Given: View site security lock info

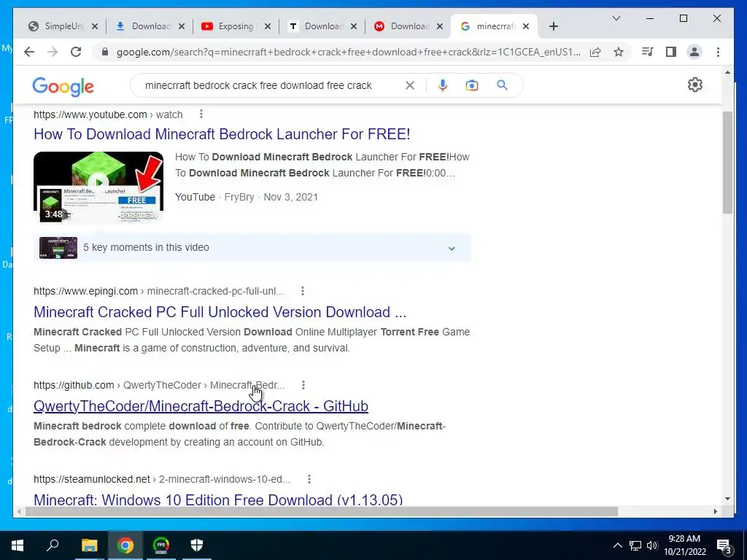Looking at the screenshot, I should 105,52.
